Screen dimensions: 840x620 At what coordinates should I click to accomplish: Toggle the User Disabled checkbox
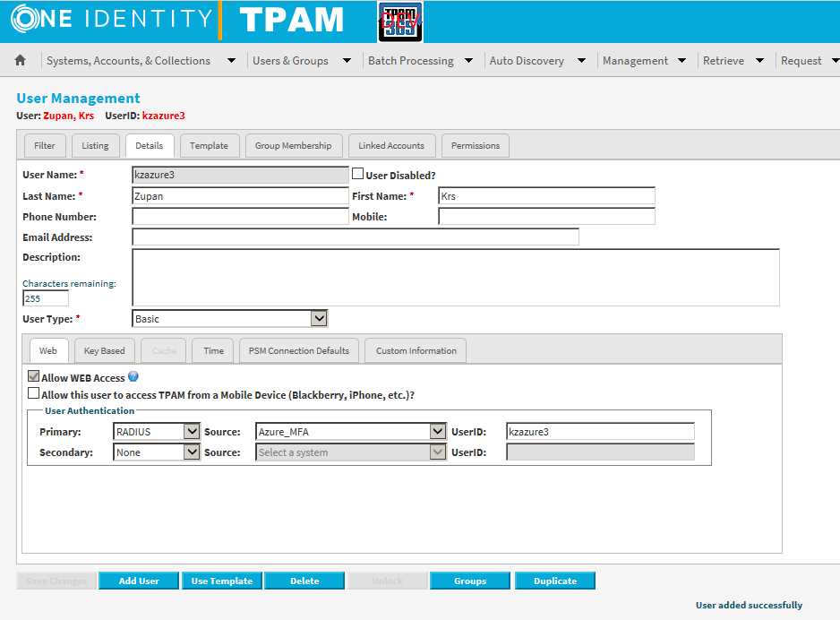click(x=358, y=174)
